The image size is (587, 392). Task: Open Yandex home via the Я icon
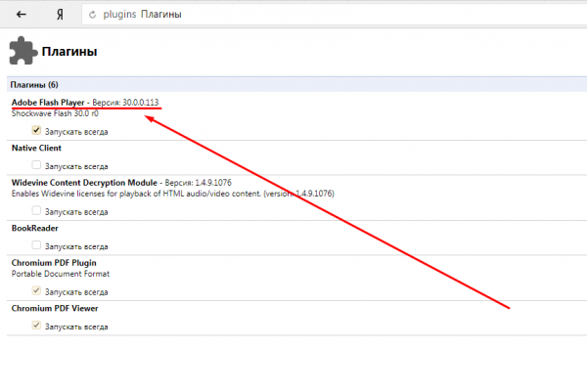(60, 15)
